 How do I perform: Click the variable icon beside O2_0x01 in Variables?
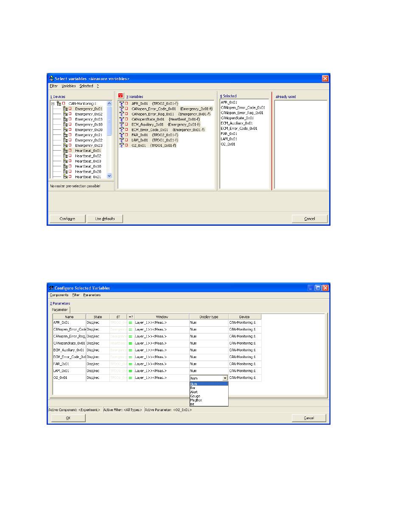(122, 145)
